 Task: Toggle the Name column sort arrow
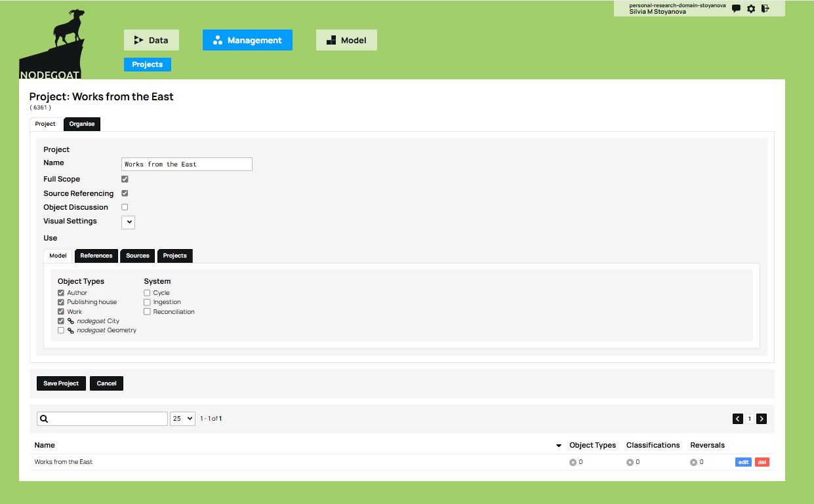(559, 446)
